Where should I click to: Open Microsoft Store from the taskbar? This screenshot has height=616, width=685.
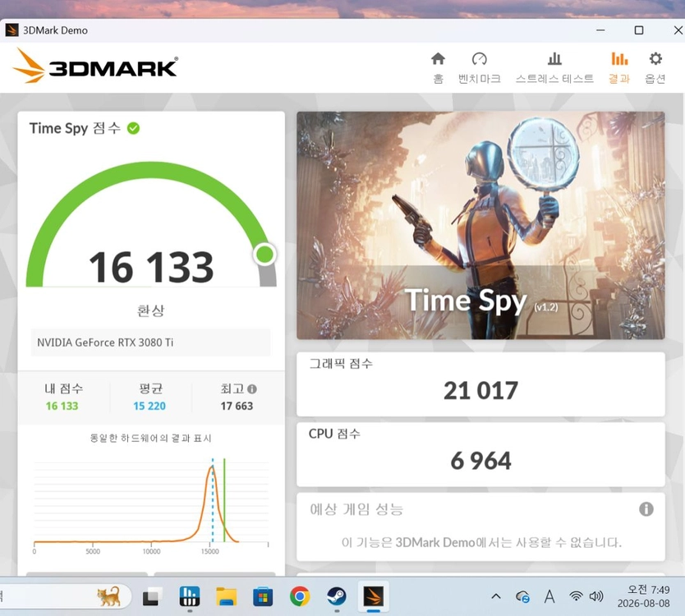click(x=263, y=597)
